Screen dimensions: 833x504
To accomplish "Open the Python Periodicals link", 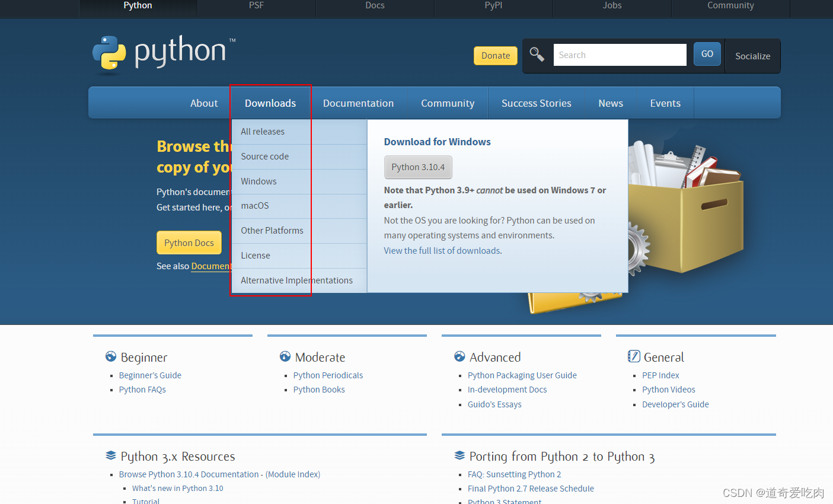I will [328, 375].
